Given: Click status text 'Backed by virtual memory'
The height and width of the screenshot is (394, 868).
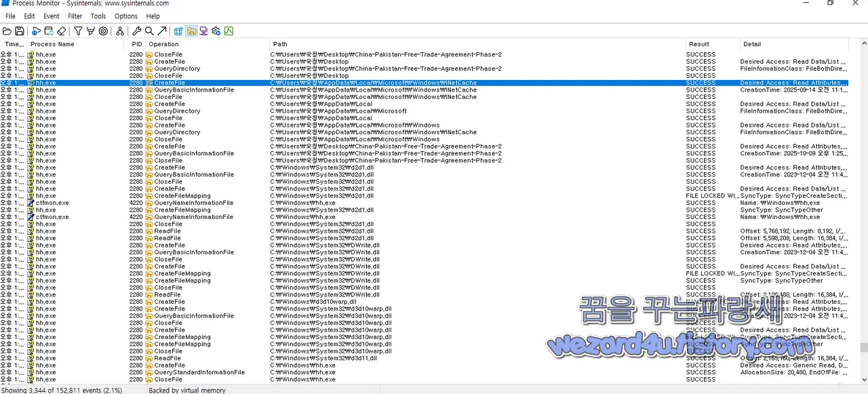Looking at the screenshot, I should (x=188, y=390).
